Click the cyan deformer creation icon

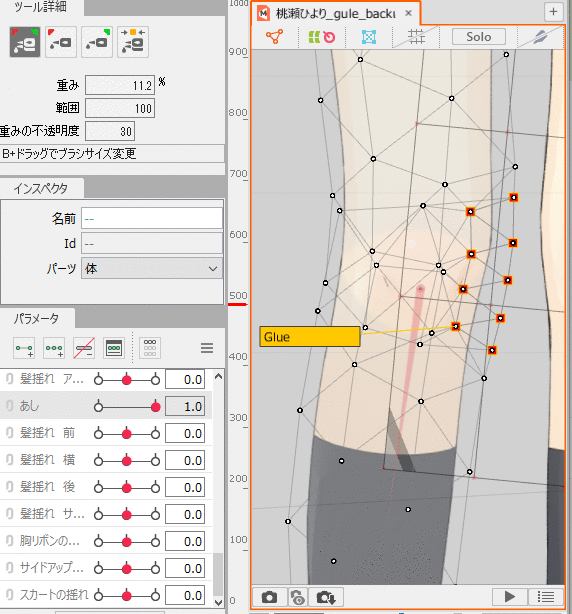tap(369, 37)
